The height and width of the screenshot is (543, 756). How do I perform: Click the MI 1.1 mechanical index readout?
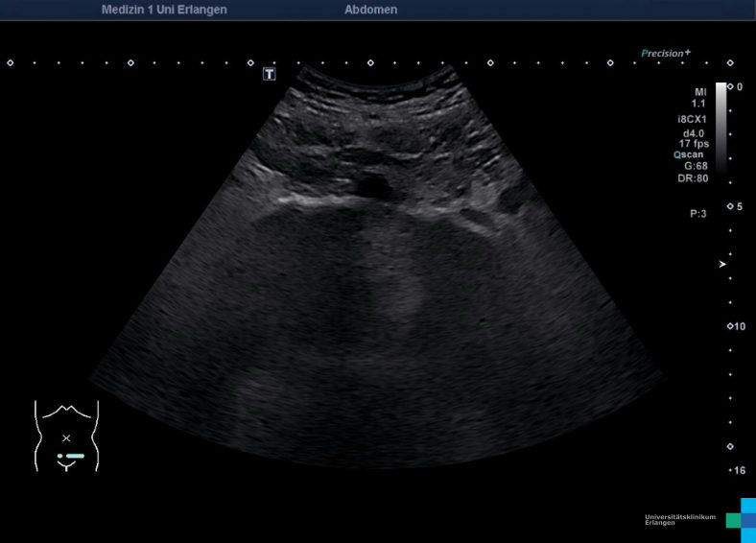[699, 97]
